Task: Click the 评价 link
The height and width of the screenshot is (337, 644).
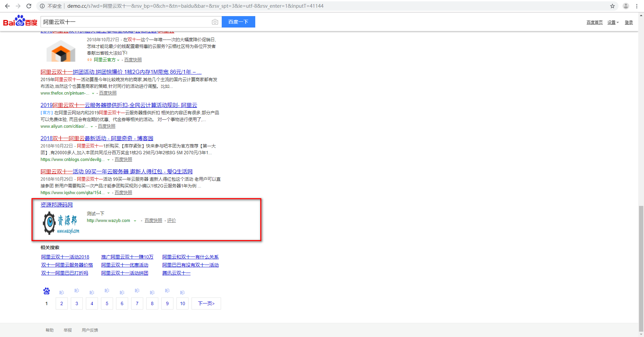Action: [x=171, y=221]
